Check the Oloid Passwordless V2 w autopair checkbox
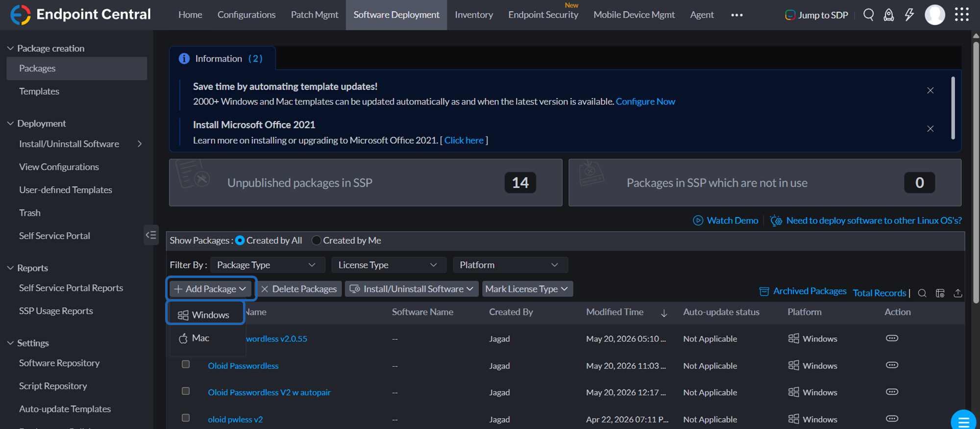The width and height of the screenshot is (980, 429). (186, 391)
